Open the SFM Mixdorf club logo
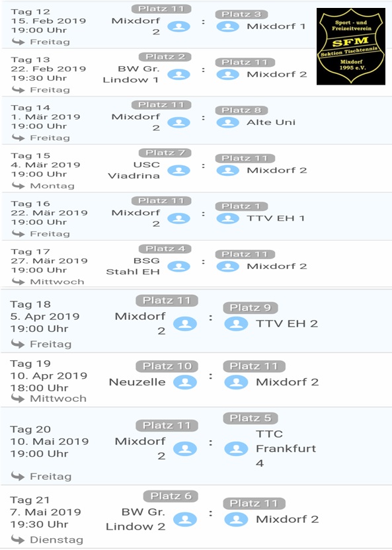The width and height of the screenshot is (392, 550). click(350, 46)
